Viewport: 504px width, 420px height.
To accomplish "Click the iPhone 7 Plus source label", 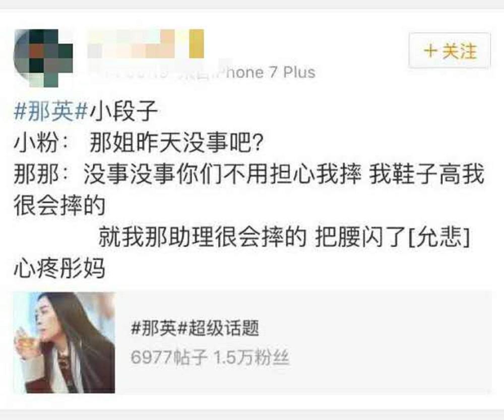I will click(267, 72).
